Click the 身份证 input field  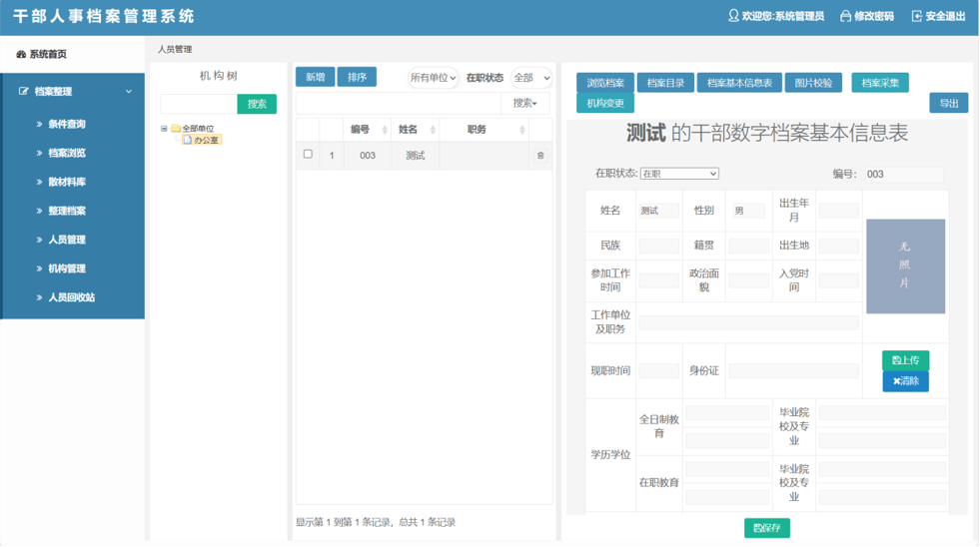tap(793, 371)
